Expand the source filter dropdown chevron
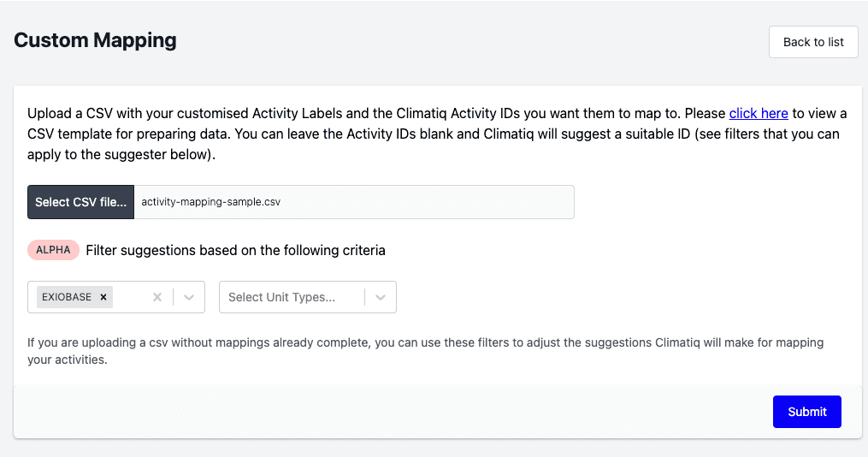Screen dimensions: 868x458 189,297
